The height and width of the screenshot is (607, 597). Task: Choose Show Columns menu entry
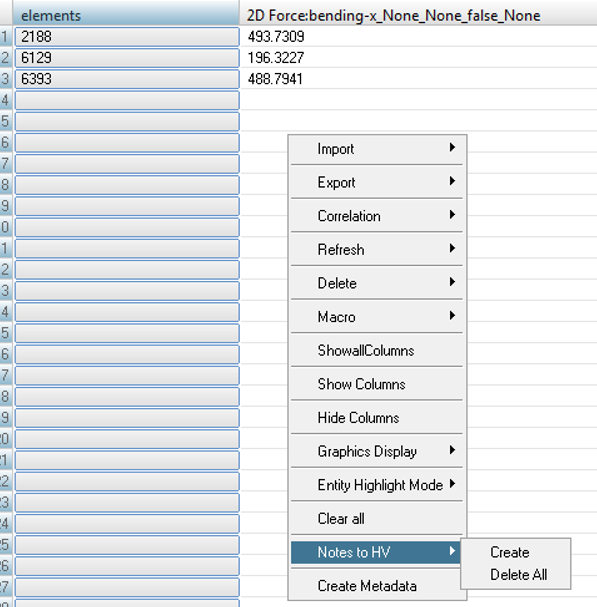coord(377,384)
